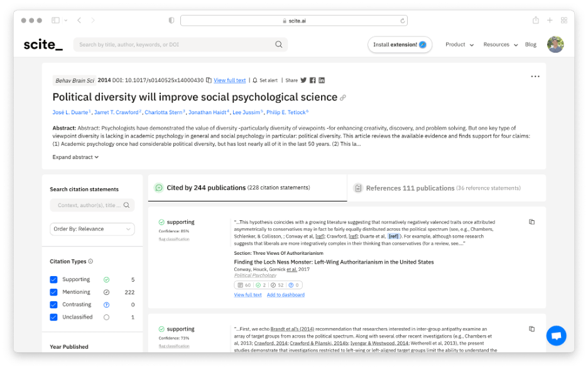Screen dimensions: 588x369
Task: Reload the page using refresh icon
Action: click(403, 21)
